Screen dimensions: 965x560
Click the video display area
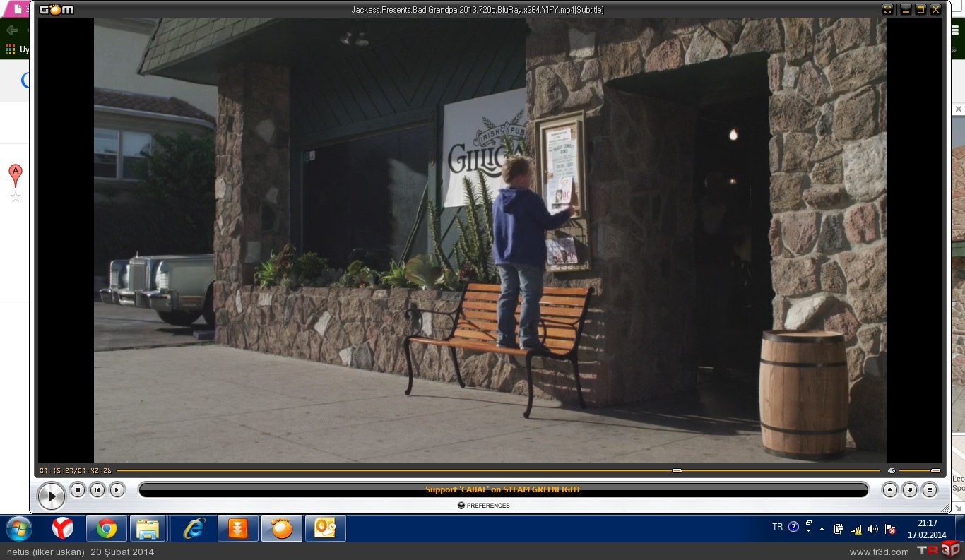(x=490, y=240)
